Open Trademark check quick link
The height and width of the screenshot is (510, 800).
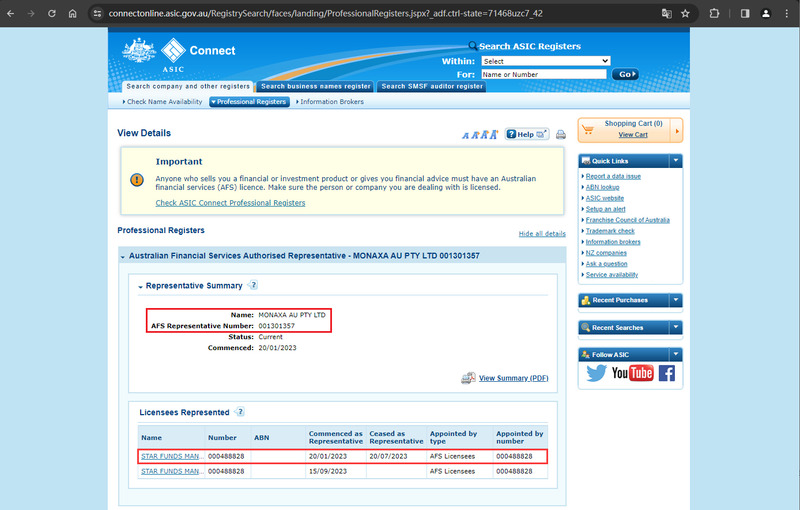[x=610, y=231]
